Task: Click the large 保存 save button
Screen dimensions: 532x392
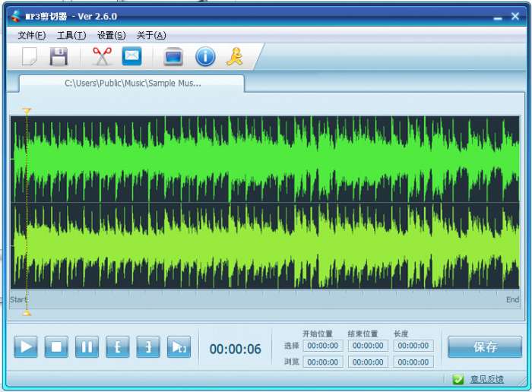Action: pyautogui.click(x=485, y=347)
